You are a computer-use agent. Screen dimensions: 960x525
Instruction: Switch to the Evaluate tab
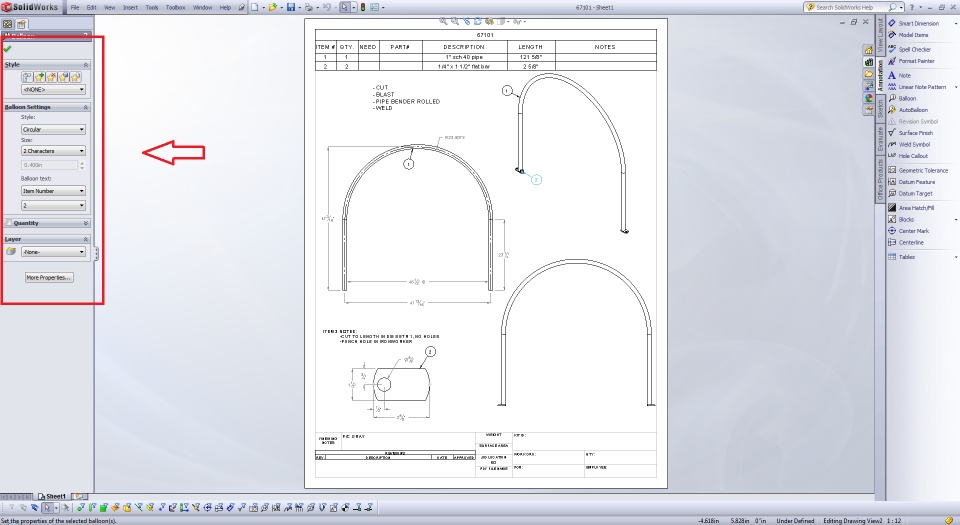(880, 140)
